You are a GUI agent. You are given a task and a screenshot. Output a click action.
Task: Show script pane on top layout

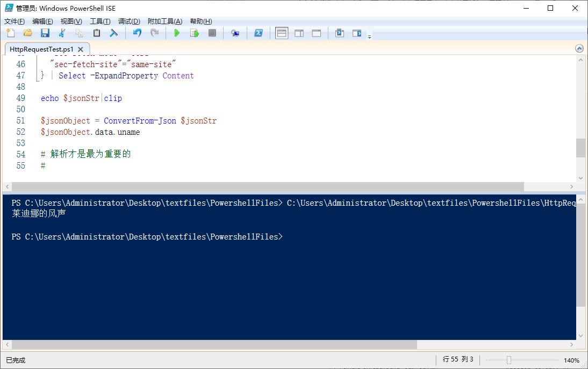(282, 33)
